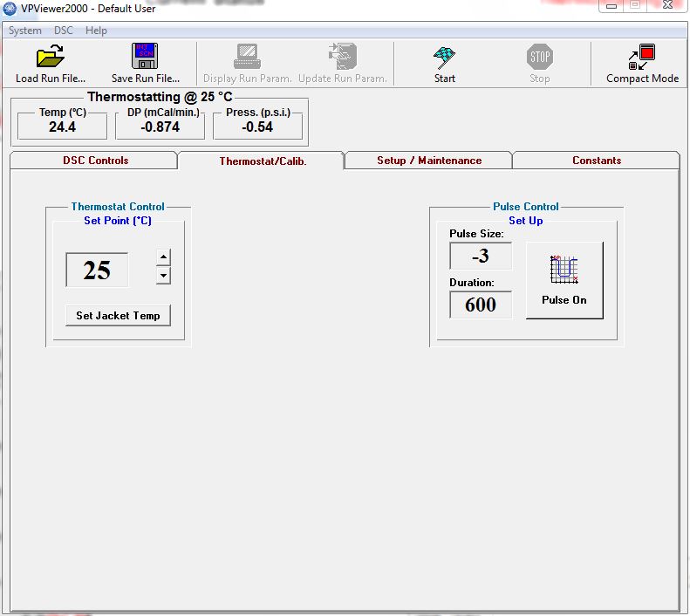The height and width of the screenshot is (616, 690).
Task: Click the Display Run Param. icon
Action: [247, 58]
